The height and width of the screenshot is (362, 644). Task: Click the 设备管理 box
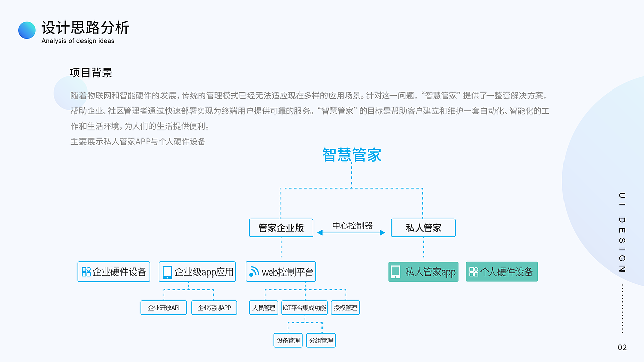tap(288, 340)
